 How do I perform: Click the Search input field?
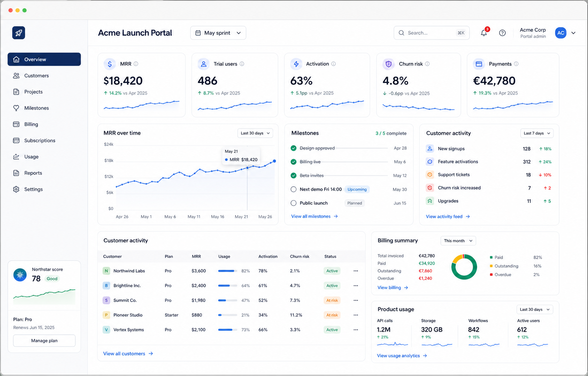coord(432,33)
